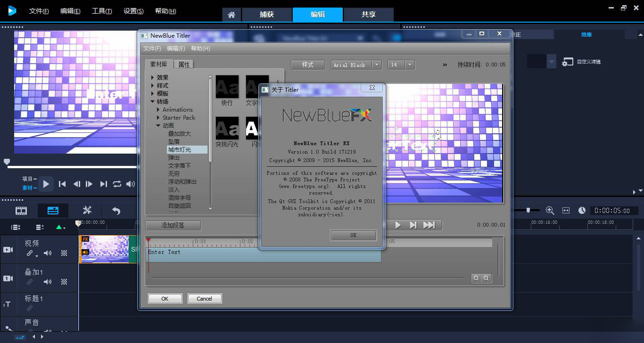Toggle transparency on overlay 1 track
Viewport: 644px width, 343px height.
(x=64, y=282)
